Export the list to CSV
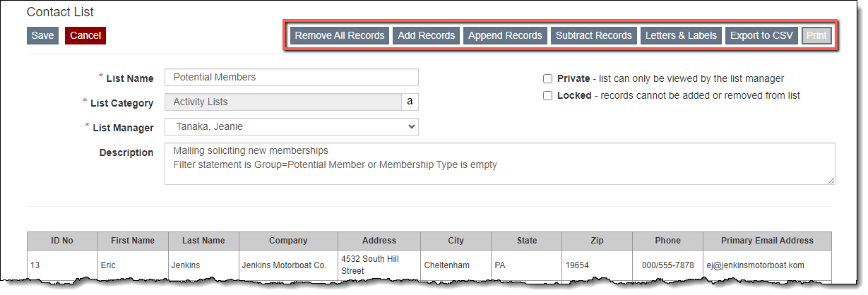The height and width of the screenshot is (295, 868). (x=761, y=36)
